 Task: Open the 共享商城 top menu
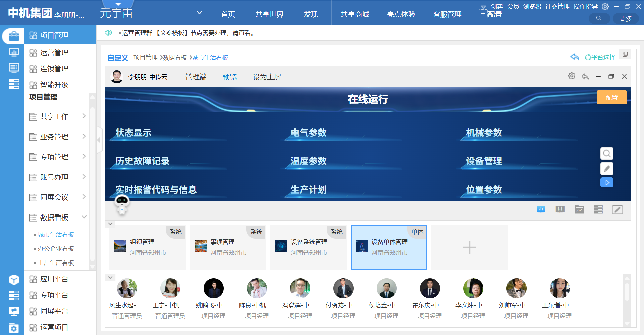(x=355, y=14)
